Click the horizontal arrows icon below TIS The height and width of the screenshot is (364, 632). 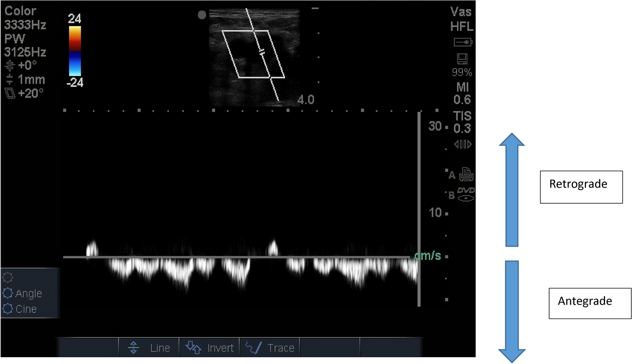(462, 144)
